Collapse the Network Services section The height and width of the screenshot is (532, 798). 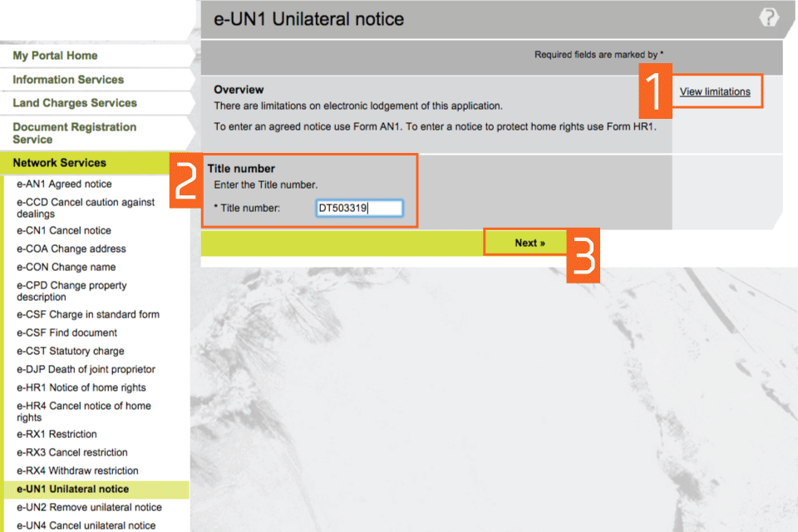tap(60, 163)
